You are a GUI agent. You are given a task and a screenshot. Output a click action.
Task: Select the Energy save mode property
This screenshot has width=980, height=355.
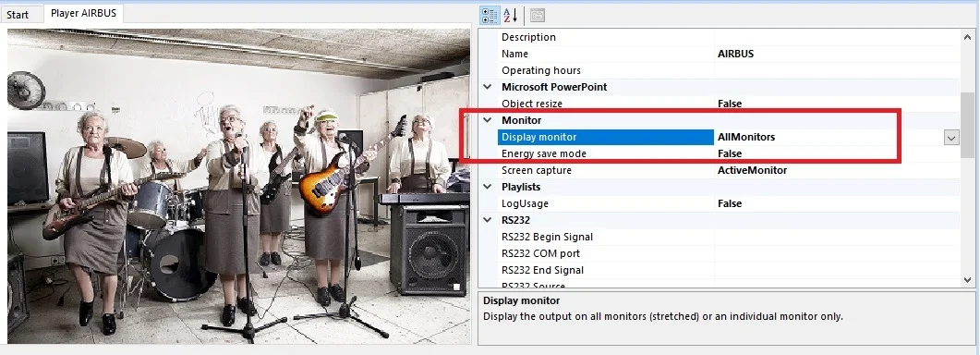[x=544, y=153]
